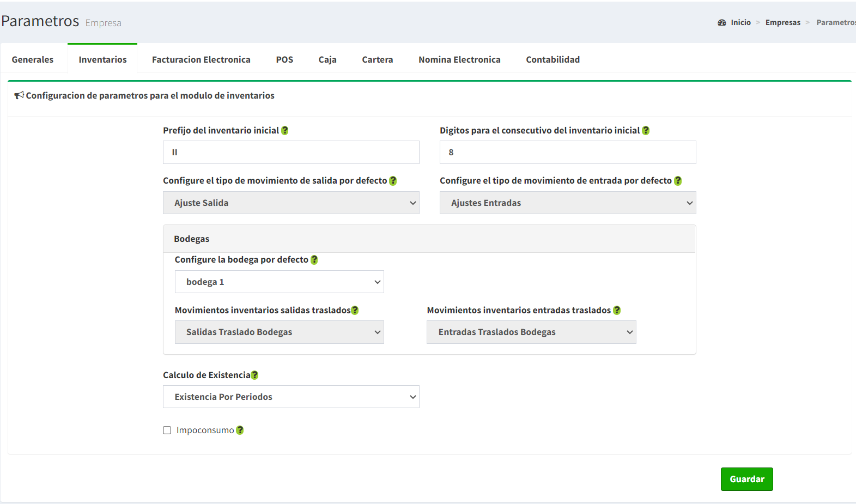Click help icon for Movimientos inventarios salidas traslados
The image size is (856, 504).
tap(355, 311)
